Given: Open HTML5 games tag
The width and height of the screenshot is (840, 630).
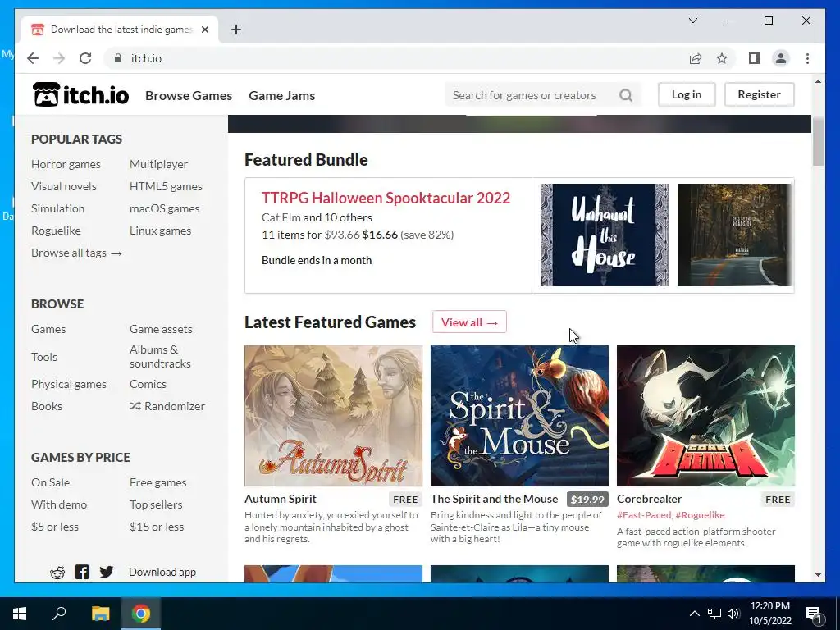Looking at the screenshot, I should [x=166, y=186].
